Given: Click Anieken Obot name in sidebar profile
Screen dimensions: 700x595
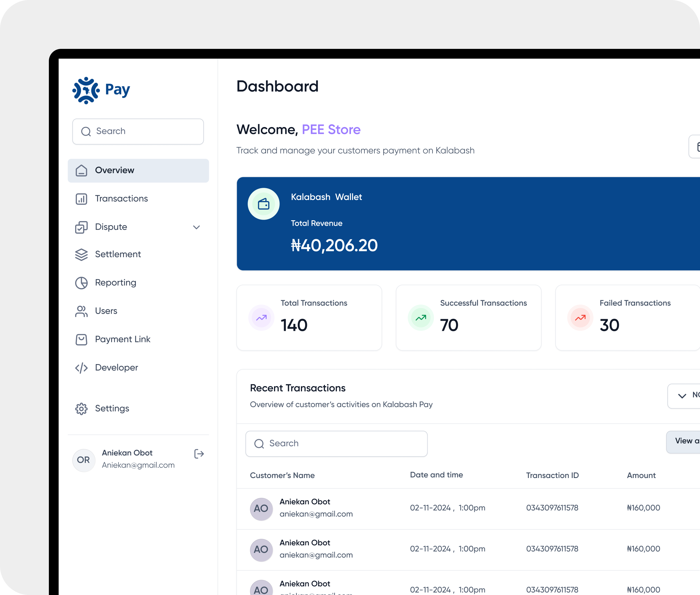Looking at the screenshot, I should (127, 453).
